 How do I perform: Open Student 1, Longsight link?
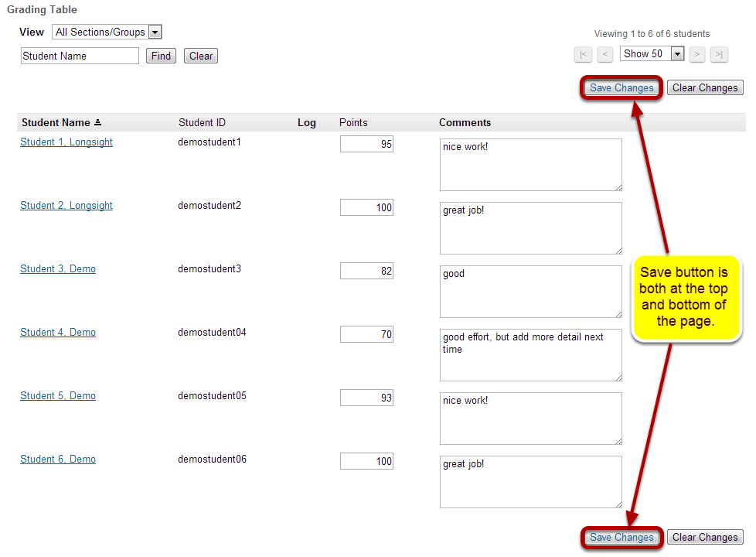66,142
